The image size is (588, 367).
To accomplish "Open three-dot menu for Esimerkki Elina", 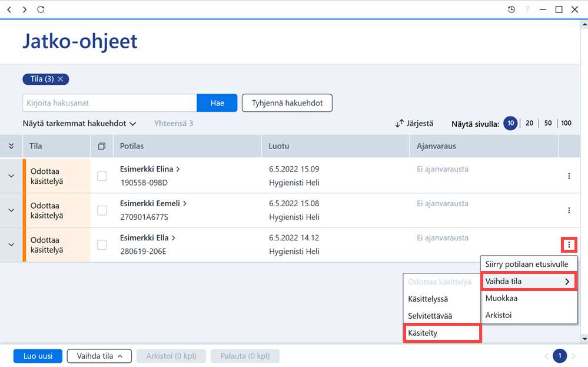I will [569, 176].
